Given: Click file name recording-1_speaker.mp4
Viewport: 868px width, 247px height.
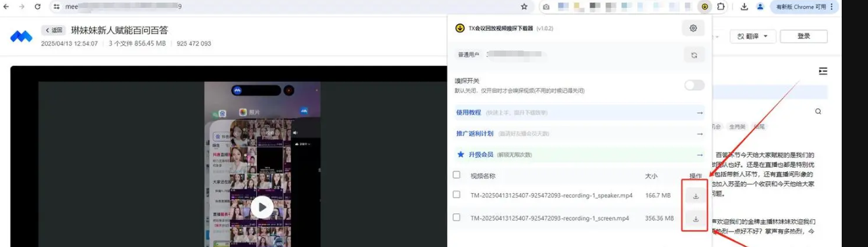Looking at the screenshot, I should pyautogui.click(x=551, y=195).
